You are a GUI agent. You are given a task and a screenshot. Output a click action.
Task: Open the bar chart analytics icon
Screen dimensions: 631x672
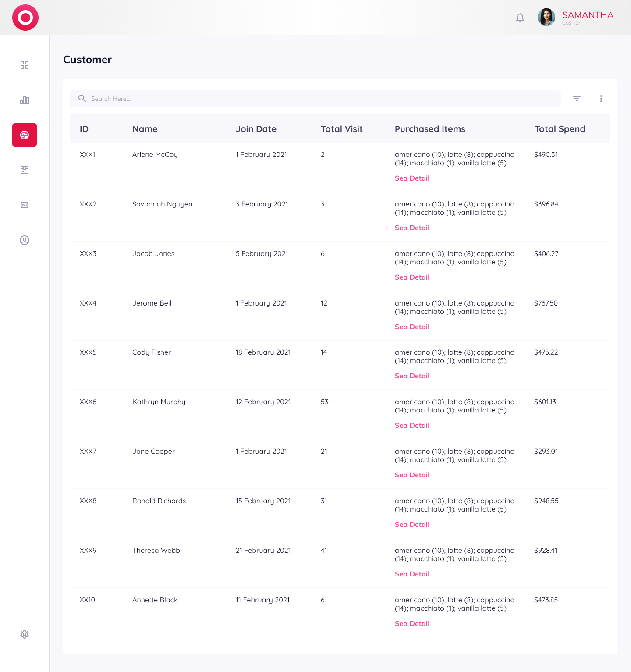tap(25, 100)
